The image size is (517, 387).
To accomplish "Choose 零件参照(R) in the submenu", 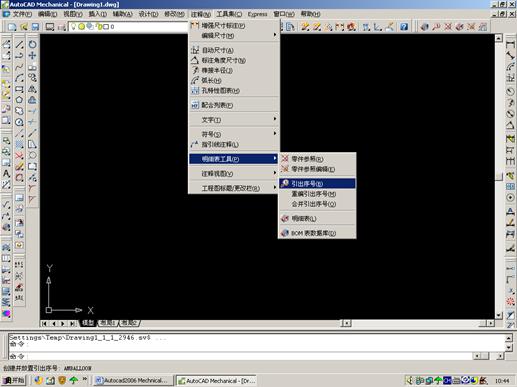I will [317, 159].
